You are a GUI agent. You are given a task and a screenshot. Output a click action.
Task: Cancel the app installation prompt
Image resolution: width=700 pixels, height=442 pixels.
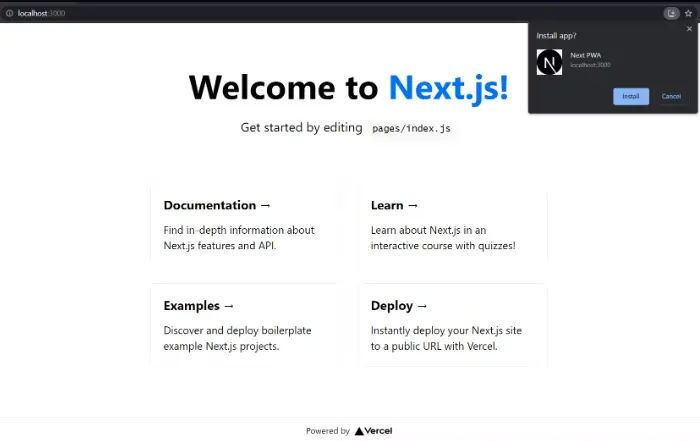pos(671,97)
